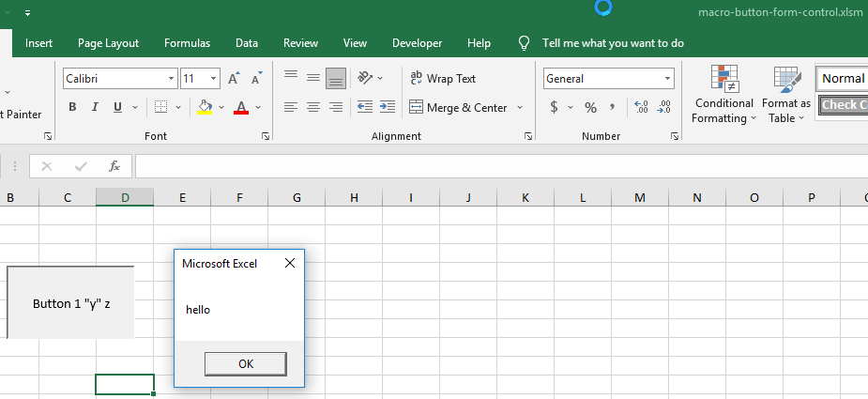Open Font settings dialog launcher
The width and height of the screenshot is (868, 399).
pyautogui.click(x=266, y=136)
